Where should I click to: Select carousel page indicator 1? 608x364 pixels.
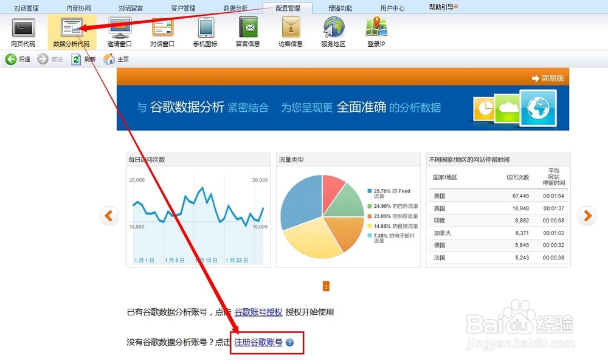click(326, 286)
